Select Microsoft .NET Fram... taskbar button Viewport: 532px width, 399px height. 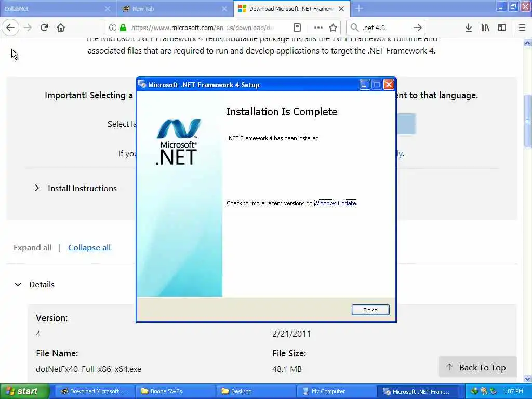[x=417, y=391]
